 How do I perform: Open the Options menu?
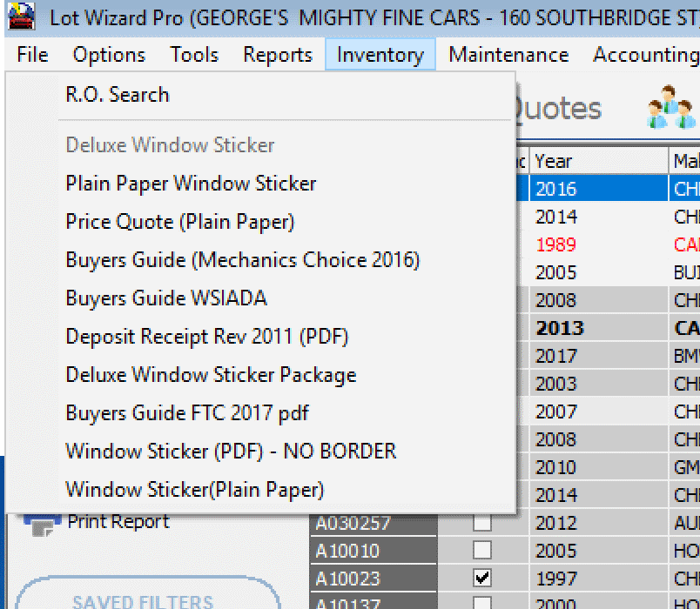tap(108, 54)
